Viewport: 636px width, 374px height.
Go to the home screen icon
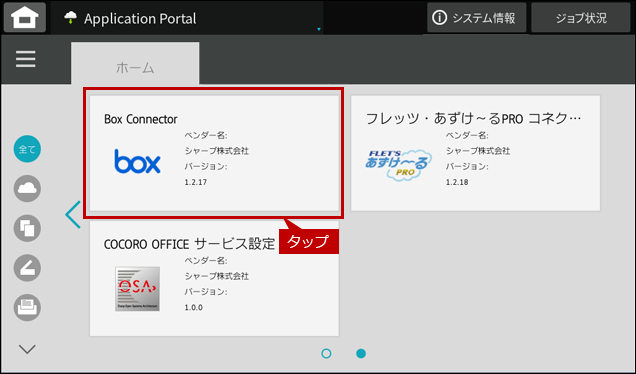25,17
